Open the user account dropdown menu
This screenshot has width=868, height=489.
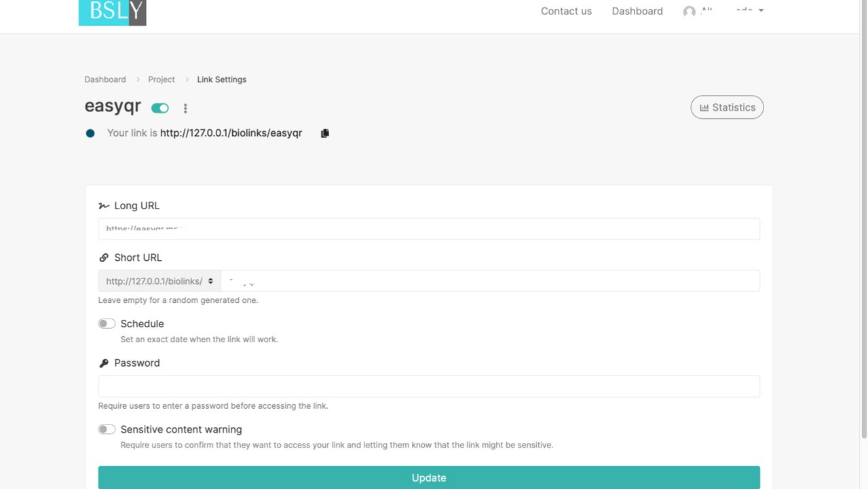723,11
